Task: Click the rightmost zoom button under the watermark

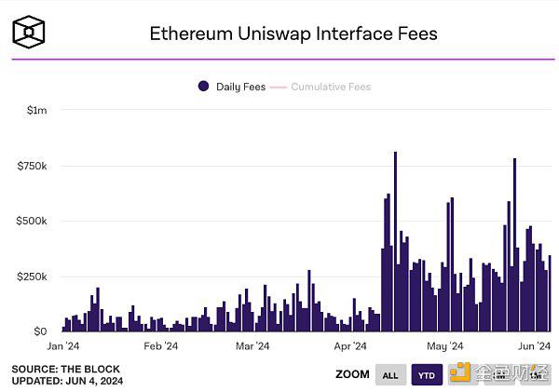Action: point(536,375)
